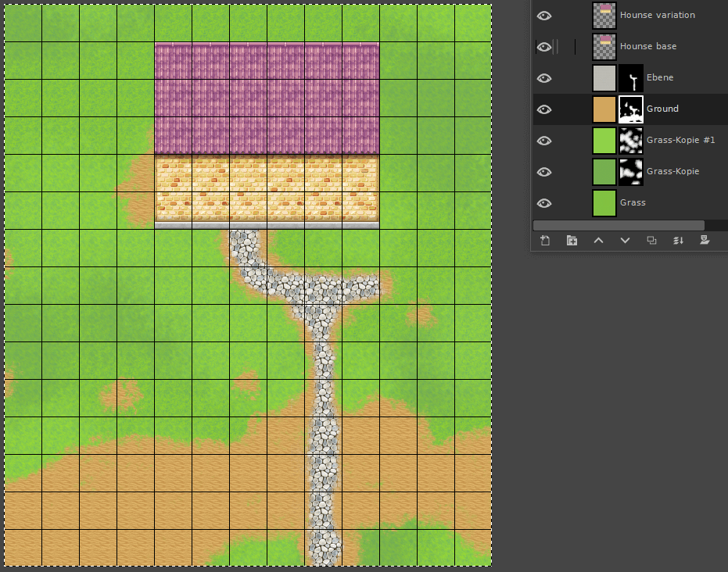Hide the Grass-Kopie #1 layer
Viewport: 728px width, 572px height.
tap(544, 141)
